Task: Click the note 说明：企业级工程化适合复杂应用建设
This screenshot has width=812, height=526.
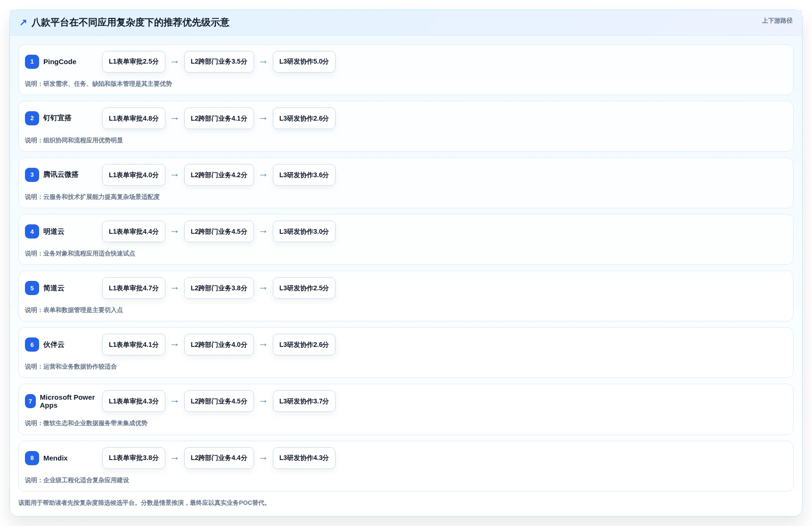Action: click(x=77, y=480)
